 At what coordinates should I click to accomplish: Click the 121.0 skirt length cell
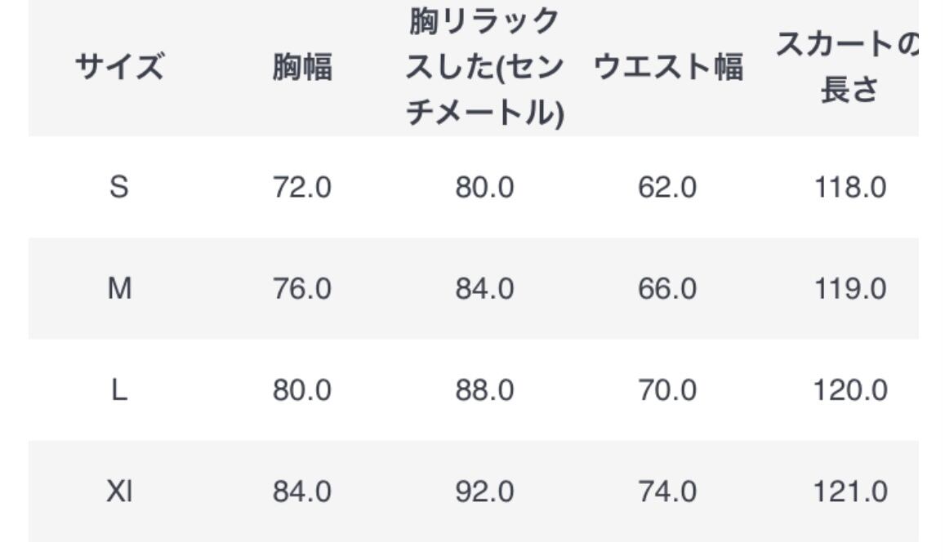(x=849, y=492)
